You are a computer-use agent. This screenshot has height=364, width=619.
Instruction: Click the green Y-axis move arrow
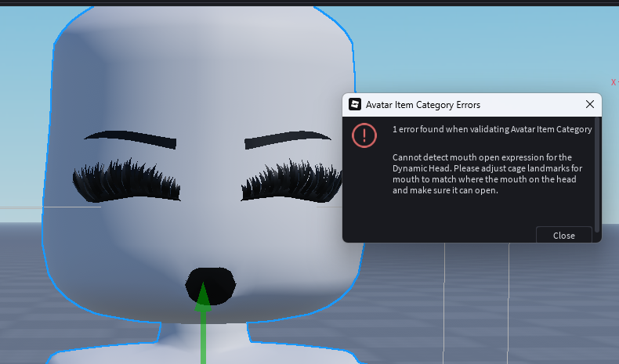(203, 323)
